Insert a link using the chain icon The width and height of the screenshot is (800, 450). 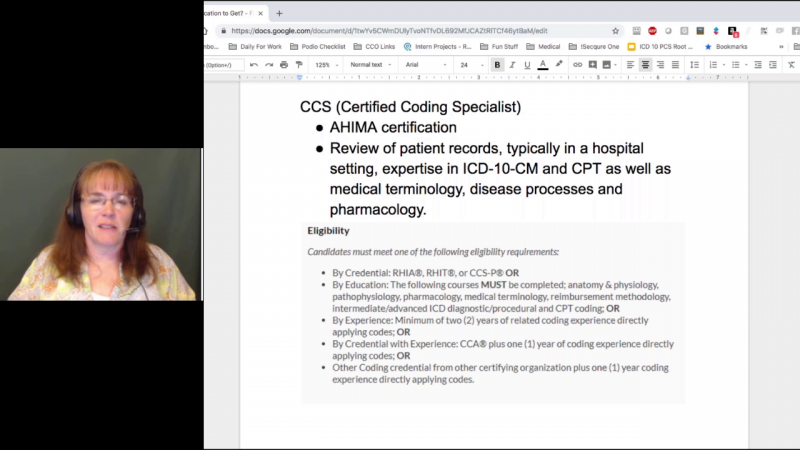pos(577,65)
